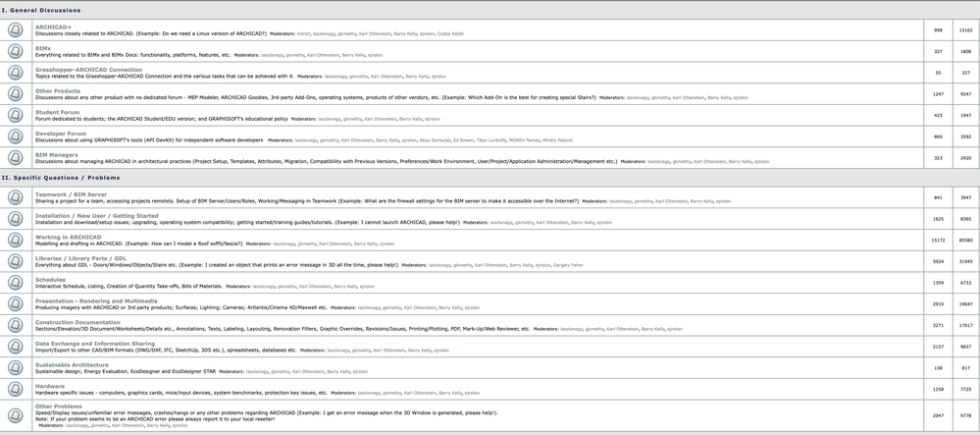Open Libraries / Library Parts / GDL
Image resolution: width=980 pixels, height=435 pixels.
[80, 258]
